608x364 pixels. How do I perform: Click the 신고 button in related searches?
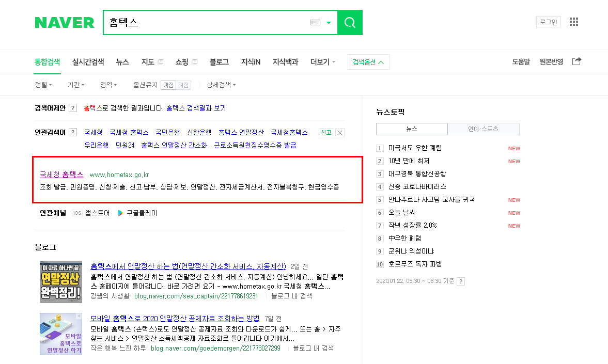[326, 133]
